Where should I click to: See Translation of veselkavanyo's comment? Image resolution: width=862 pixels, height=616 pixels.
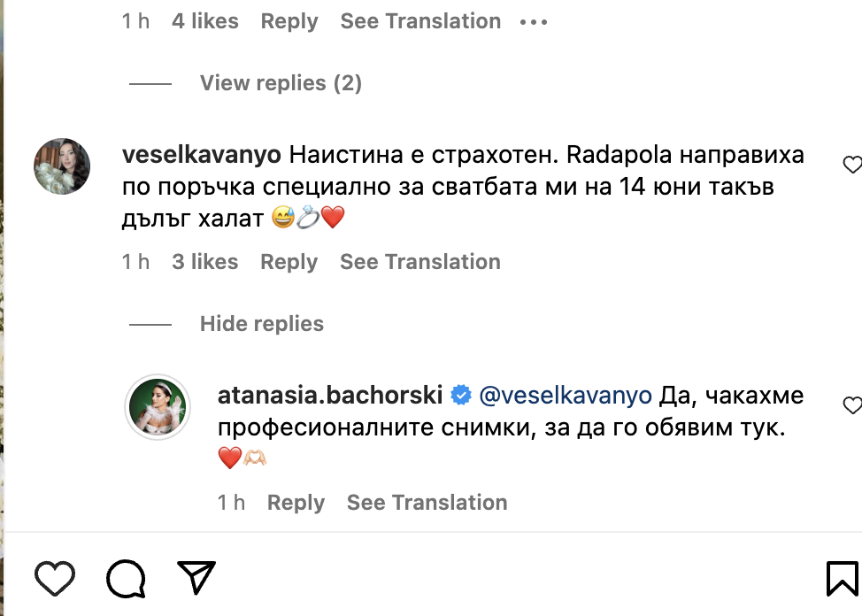coord(420,262)
